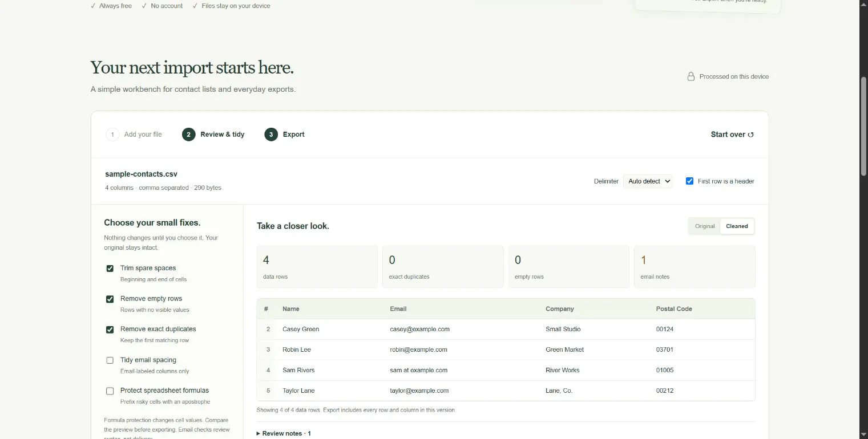Click the Email column header
868x439 pixels.
pyautogui.click(x=398, y=309)
